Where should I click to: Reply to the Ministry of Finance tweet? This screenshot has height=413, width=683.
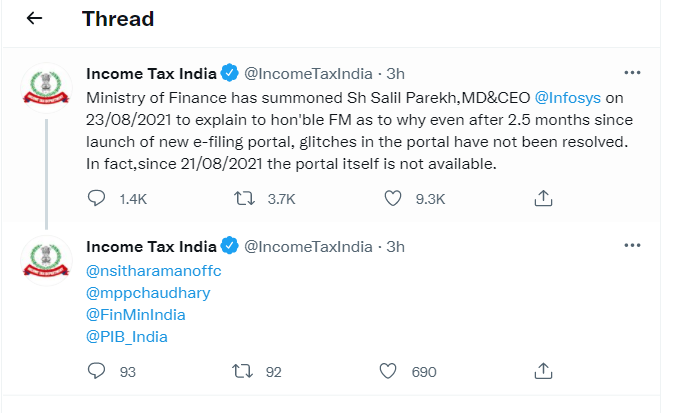tap(97, 199)
